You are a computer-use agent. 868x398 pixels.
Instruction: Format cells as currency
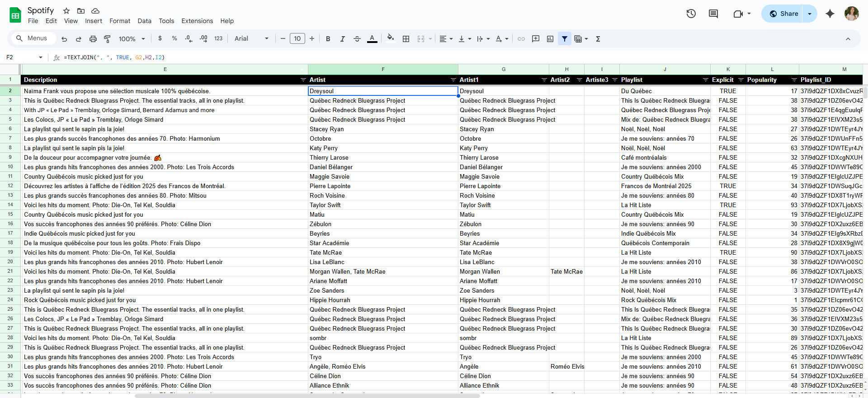point(160,39)
